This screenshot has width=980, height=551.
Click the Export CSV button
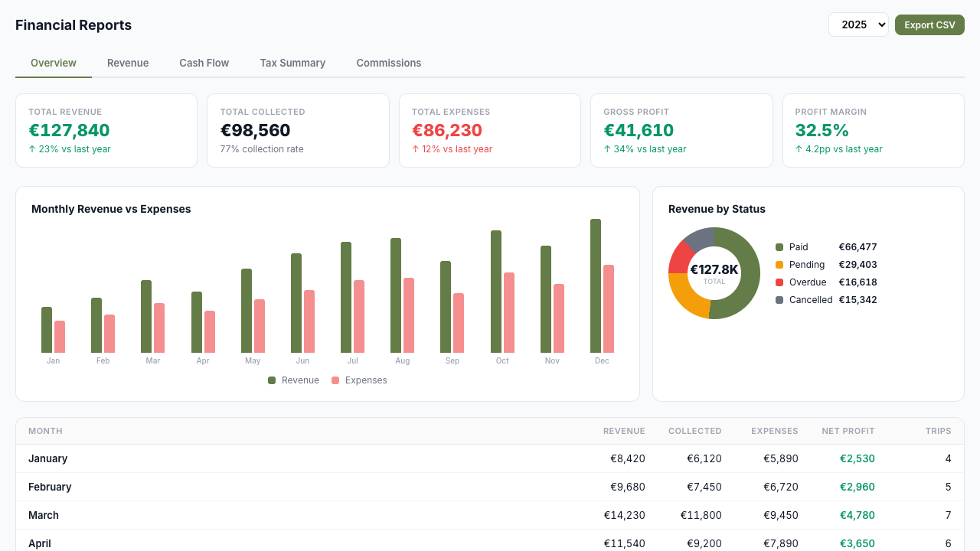(929, 24)
